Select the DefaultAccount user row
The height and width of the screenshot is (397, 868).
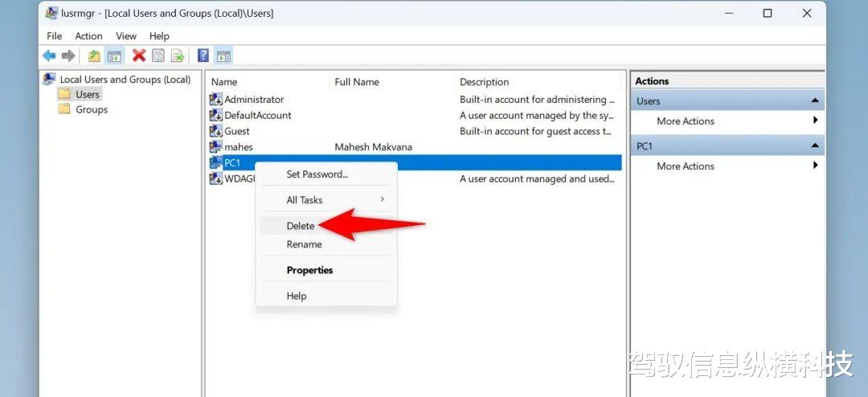[415, 116]
